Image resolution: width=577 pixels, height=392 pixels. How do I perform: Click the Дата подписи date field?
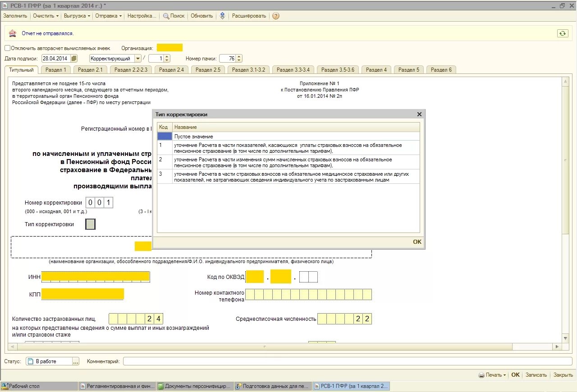click(56, 59)
